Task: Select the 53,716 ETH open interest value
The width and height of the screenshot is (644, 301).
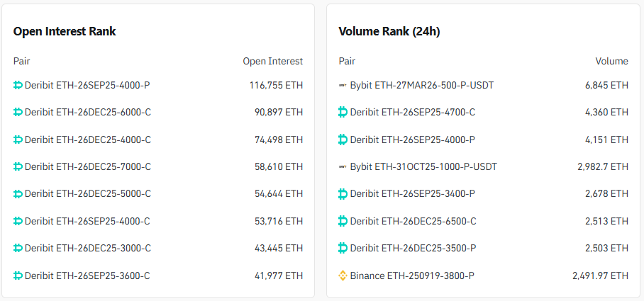Action: (279, 222)
